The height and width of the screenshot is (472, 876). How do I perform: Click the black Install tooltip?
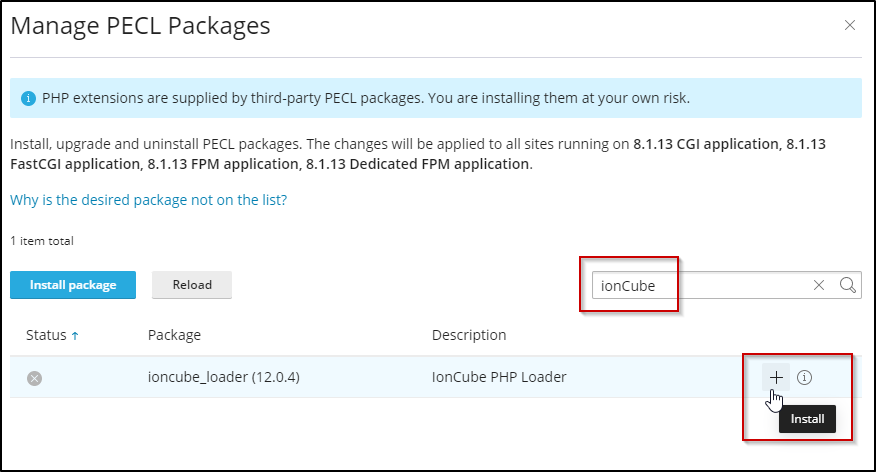coord(807,419)
